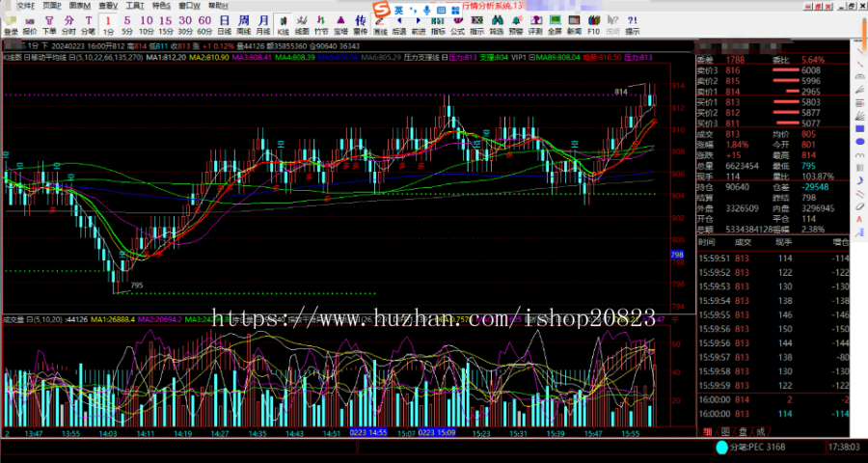The height and width of the screenshot is (463, 868).
Task: Switch to the 细 detail tab
Action: 707,431
